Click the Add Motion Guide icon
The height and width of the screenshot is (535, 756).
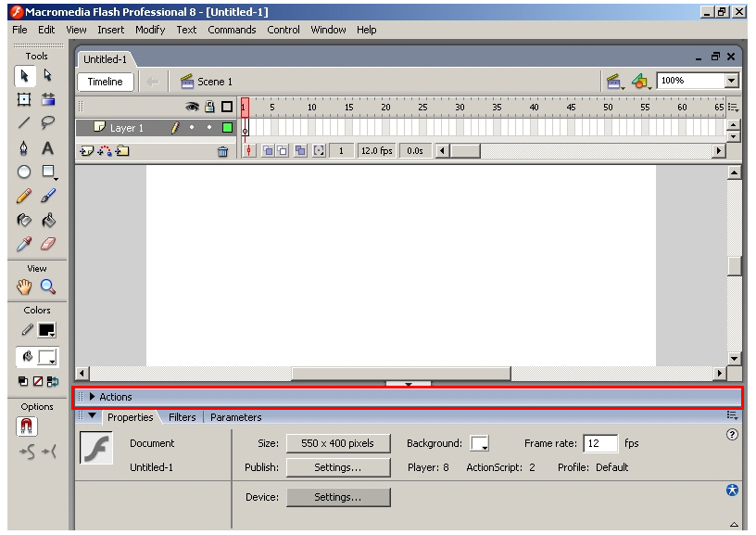pyautogui.click(x=104, y=151)
